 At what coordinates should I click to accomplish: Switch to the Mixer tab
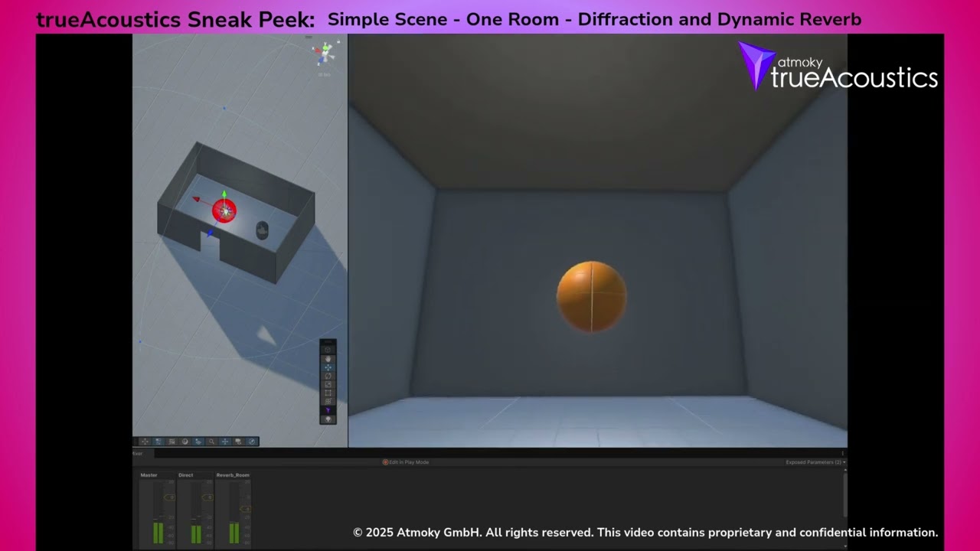(143, 454)
